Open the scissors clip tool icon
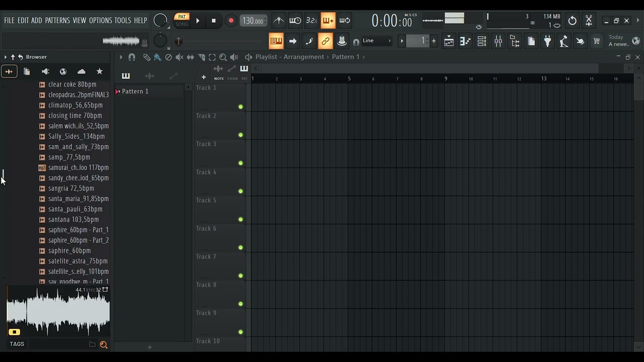This screenshot has height=362, width=644. click(589, 21)
